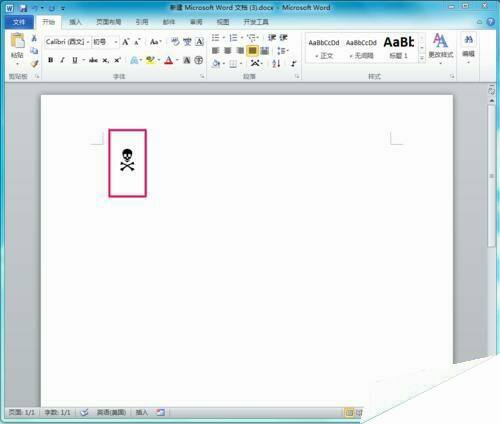Click the Font Color red A
The width and height of the screenshot is (500, 424).
click(x=169, y=60)
